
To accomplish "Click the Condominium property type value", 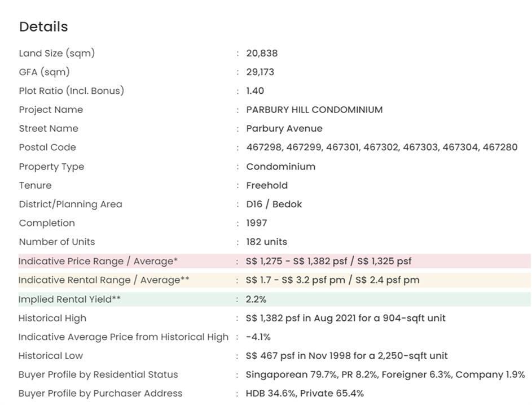I will coord(280,167).
